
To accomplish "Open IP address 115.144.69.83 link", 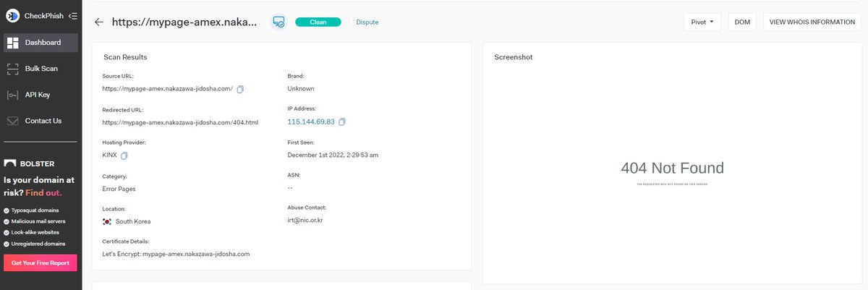I will coord(311,121).
